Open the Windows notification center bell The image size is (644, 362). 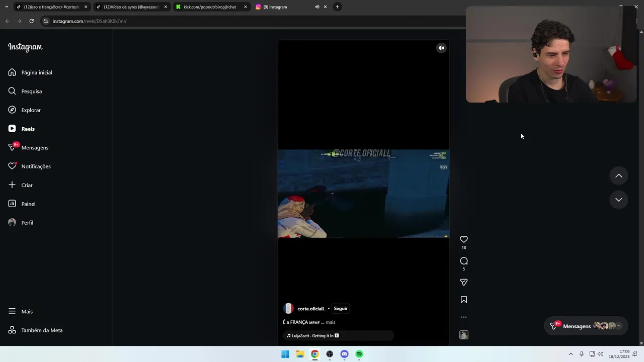tap(635, 354)
